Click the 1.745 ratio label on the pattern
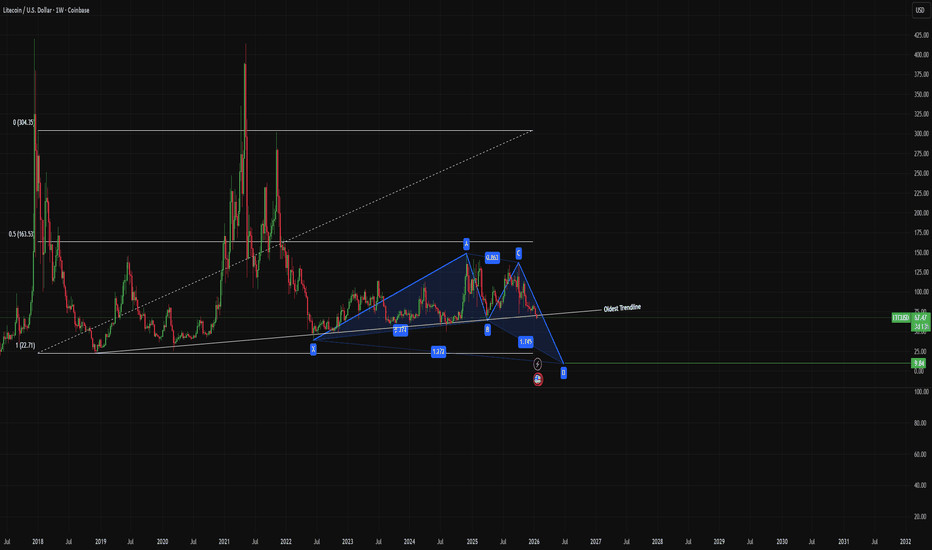 tap(526, 342)
